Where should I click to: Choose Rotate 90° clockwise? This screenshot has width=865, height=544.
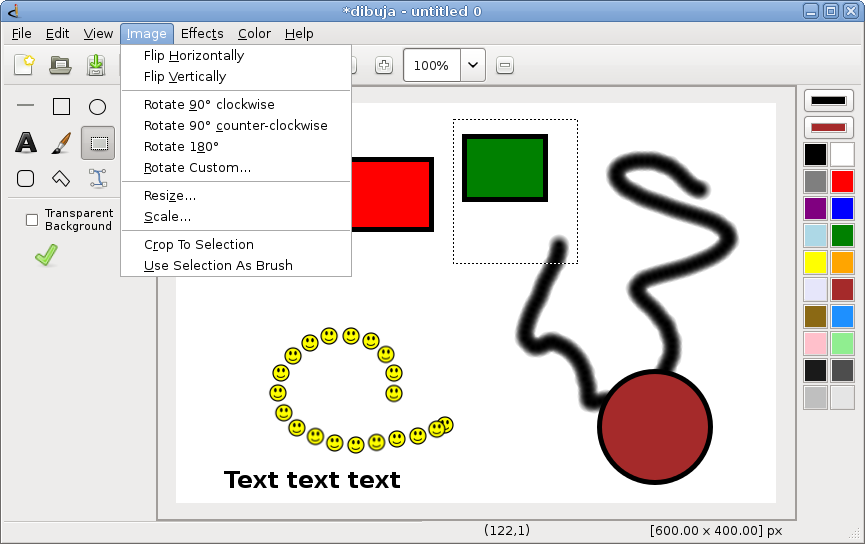tap(236, 105)
